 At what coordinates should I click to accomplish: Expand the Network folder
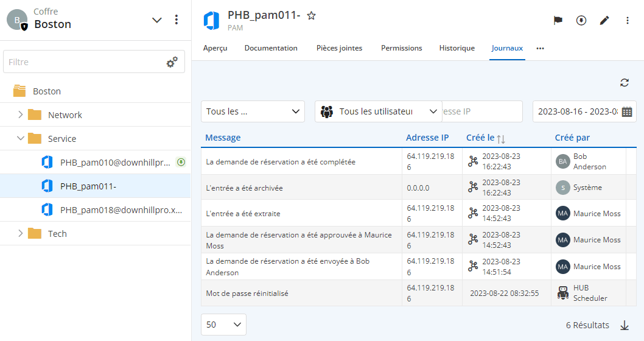coord(20,114)
